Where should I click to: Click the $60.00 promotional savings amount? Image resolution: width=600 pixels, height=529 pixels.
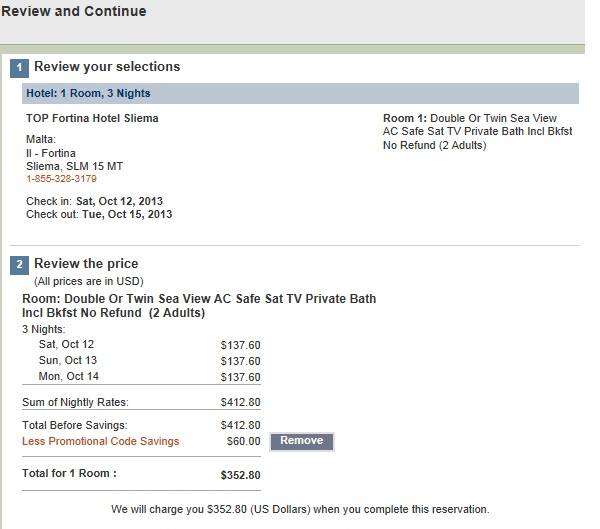(x=243, y=441)
